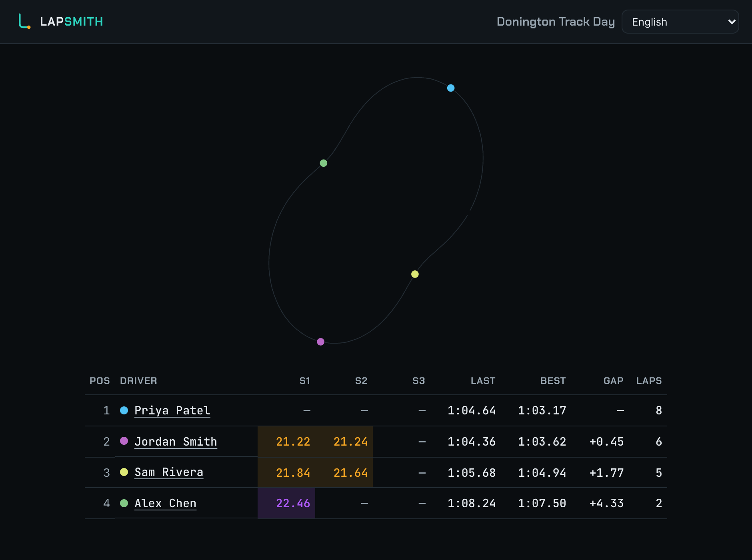Click Jordan Smith's purple color dot
752x560 pixels.
[x=124, y=441]
